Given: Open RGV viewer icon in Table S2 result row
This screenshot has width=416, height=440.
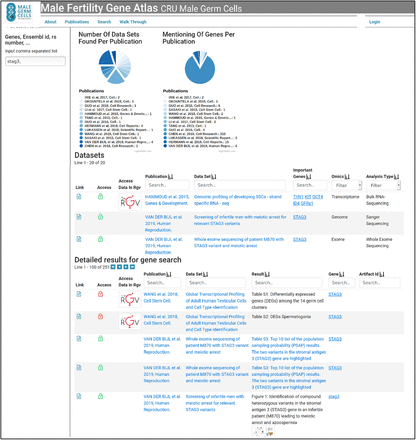Looking at the screenshot, I should [x=130, y=322].
